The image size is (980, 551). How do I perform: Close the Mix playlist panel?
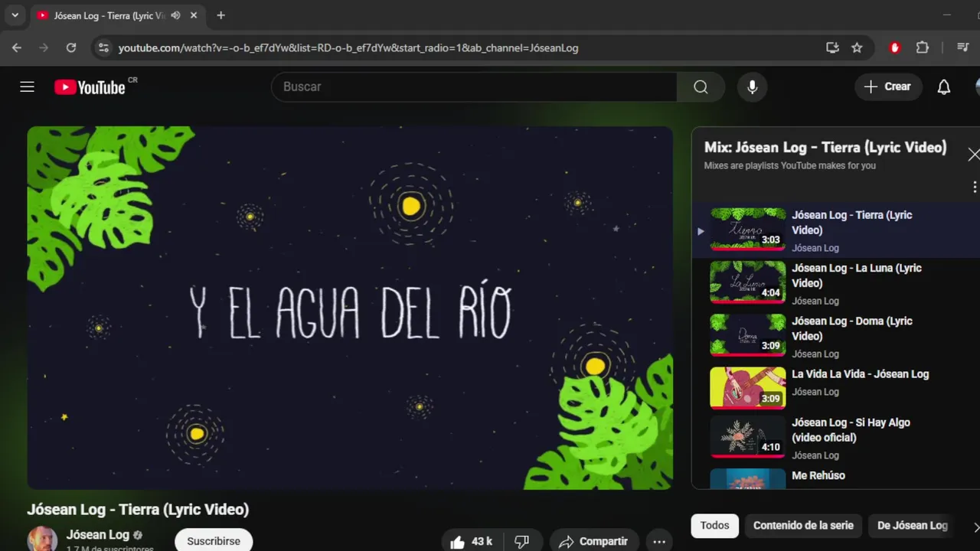[973, 155]
